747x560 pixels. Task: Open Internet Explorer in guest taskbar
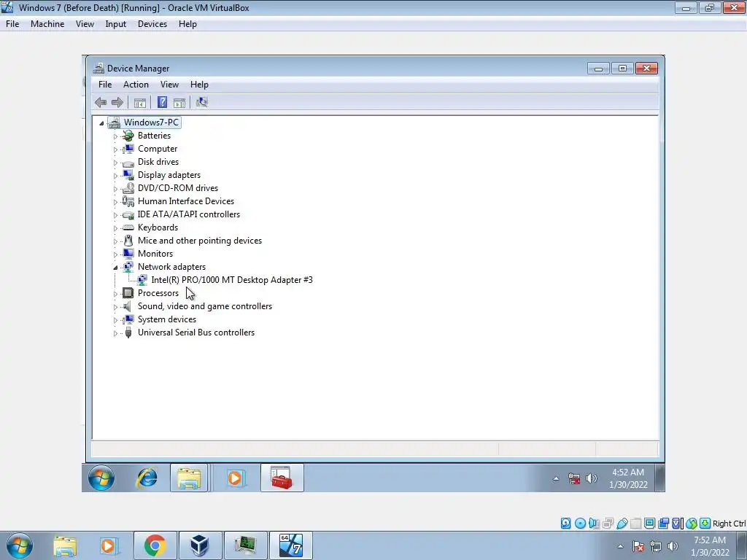(x=147, y=478)
